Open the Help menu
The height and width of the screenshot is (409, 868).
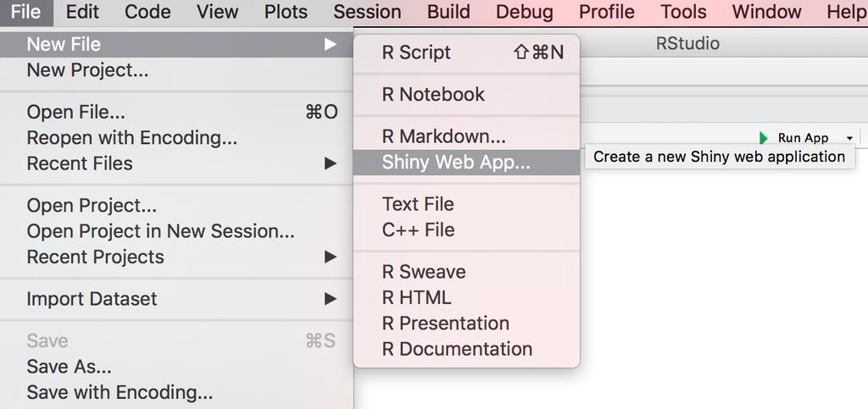(847, 12)
